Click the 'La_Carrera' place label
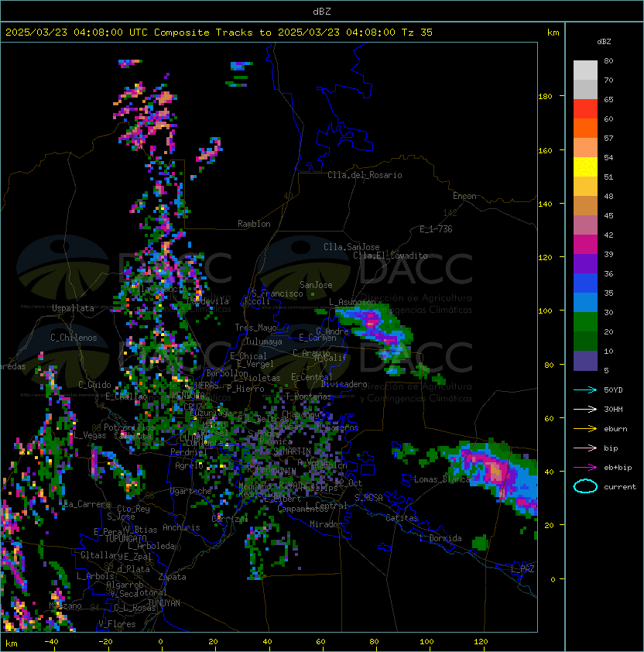644x652 pixels. (87, 504)
